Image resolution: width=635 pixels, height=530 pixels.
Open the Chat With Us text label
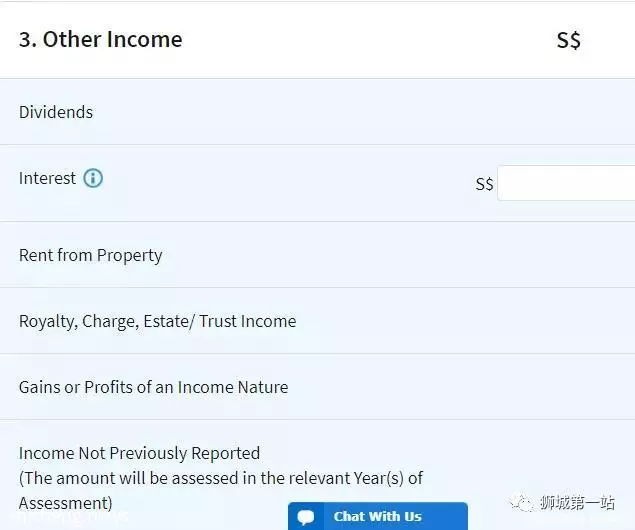point(377,516)
